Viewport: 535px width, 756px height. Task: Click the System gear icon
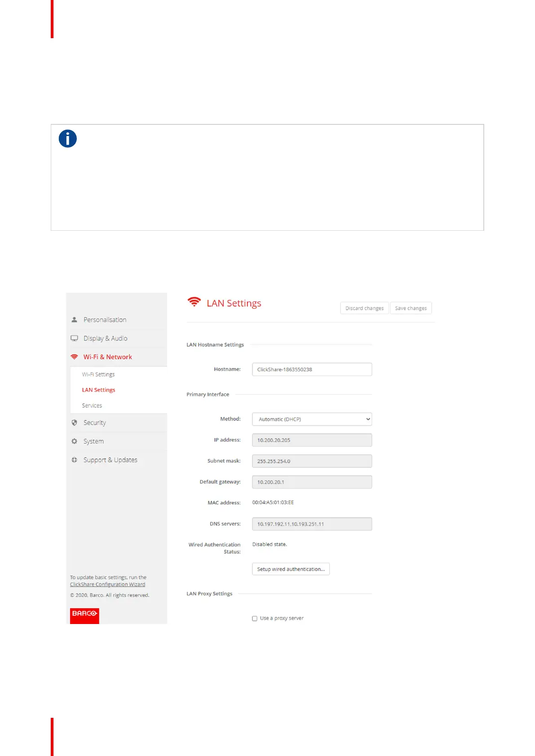[74, 441]
